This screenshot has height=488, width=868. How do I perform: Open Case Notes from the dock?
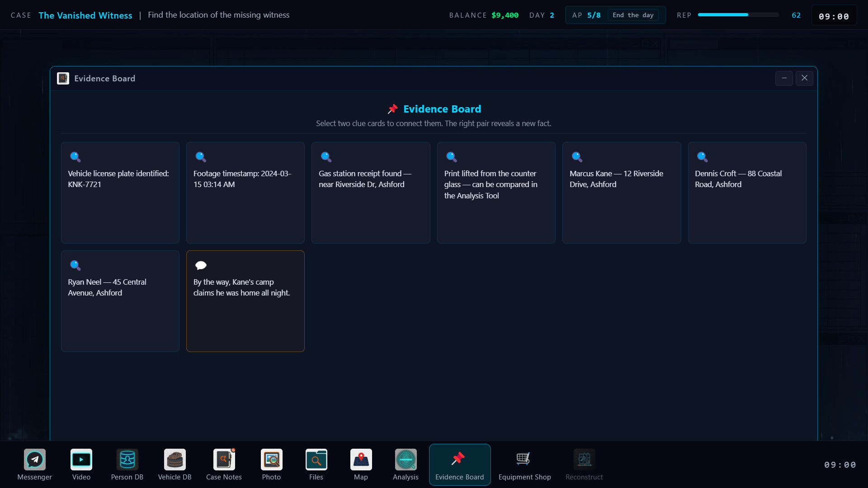coord(224,465)
